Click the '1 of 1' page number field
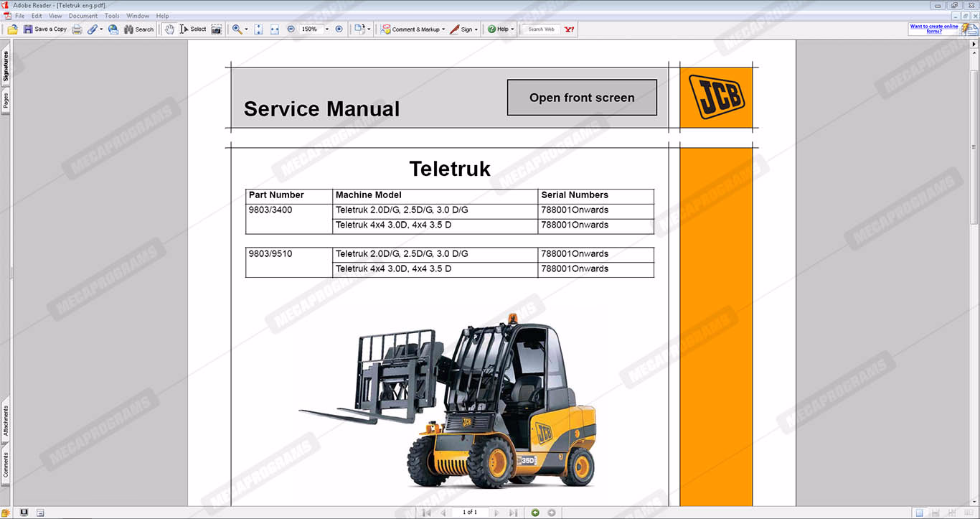Viewport: 980px width, 519px height. (470, 512)
